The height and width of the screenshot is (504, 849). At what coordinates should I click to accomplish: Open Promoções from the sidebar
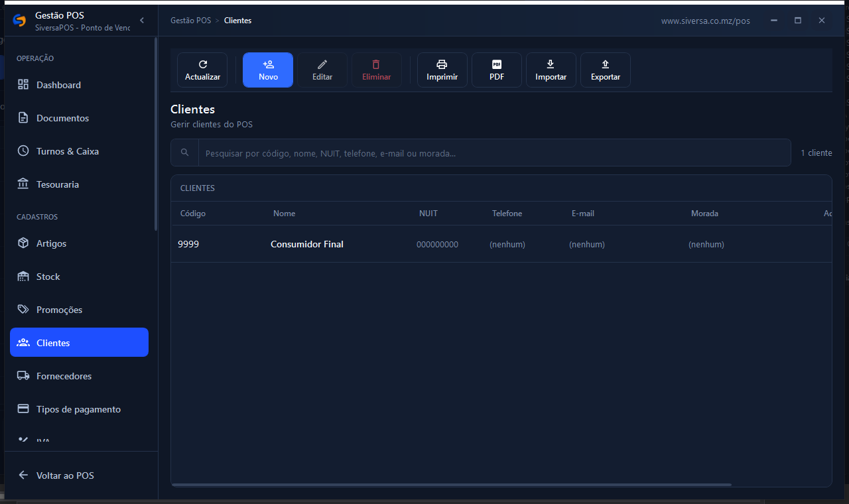pyautogui.click(x=79, y=310)
